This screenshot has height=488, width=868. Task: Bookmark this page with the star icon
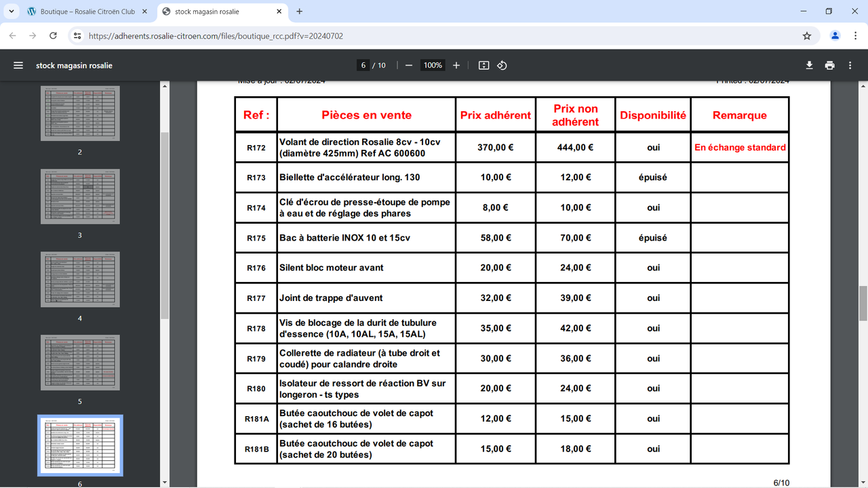pos(807,36)
